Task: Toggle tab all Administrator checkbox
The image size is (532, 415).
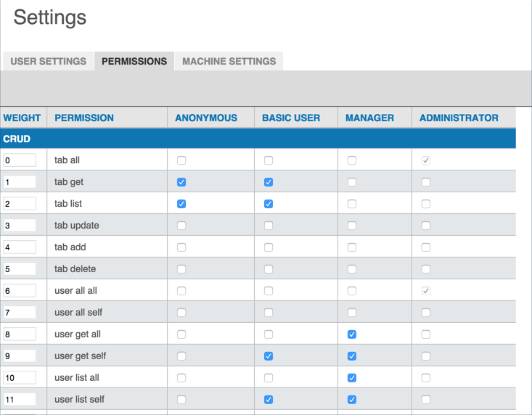Action: click(x=426, y=160)
